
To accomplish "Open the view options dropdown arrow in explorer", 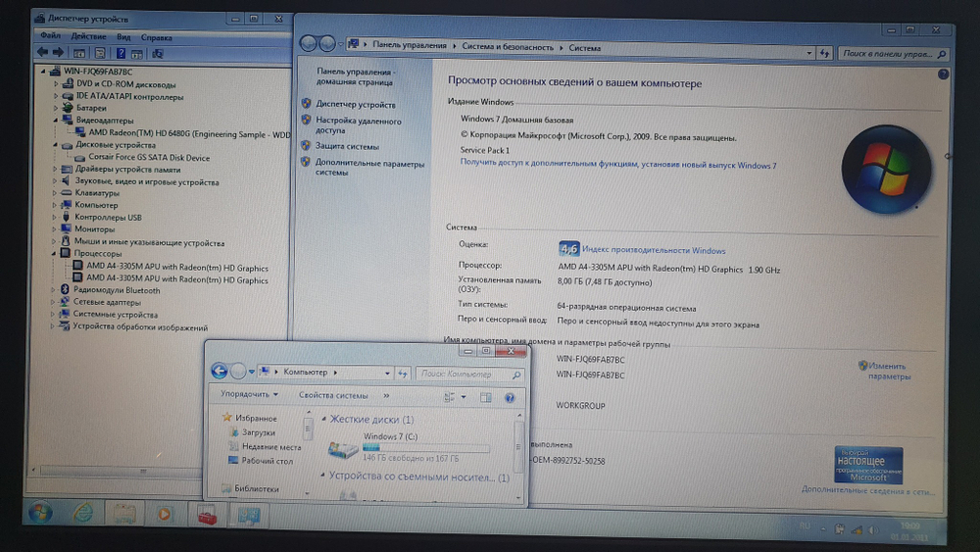I will click(x=464, y=397).
